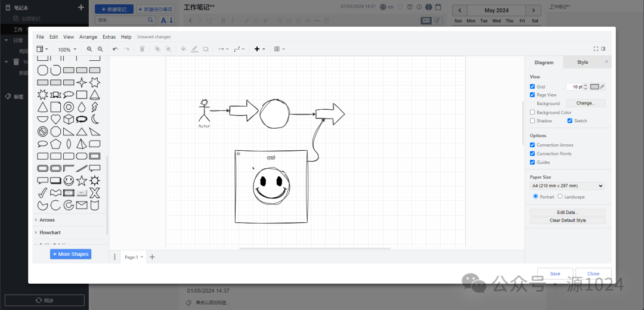Toggle the Connection Points checkbox

(x=532, y=154)
